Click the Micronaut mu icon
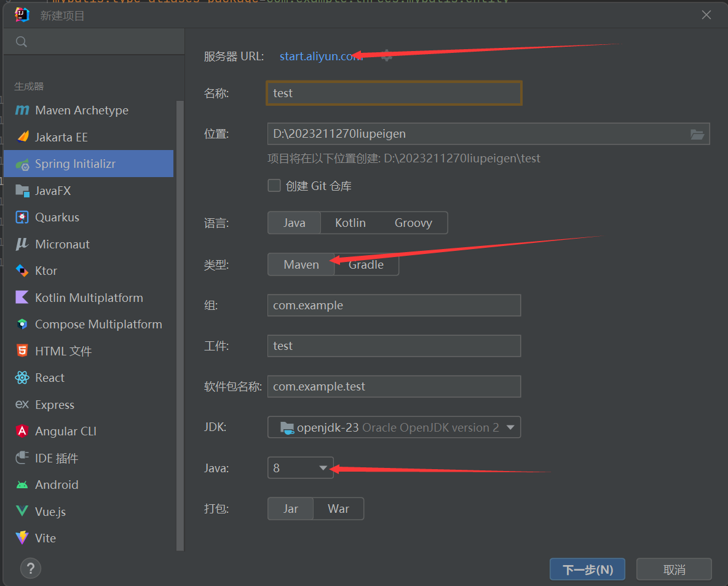The height and width of the screenshot is (586, 728). (x=22, y=244)
